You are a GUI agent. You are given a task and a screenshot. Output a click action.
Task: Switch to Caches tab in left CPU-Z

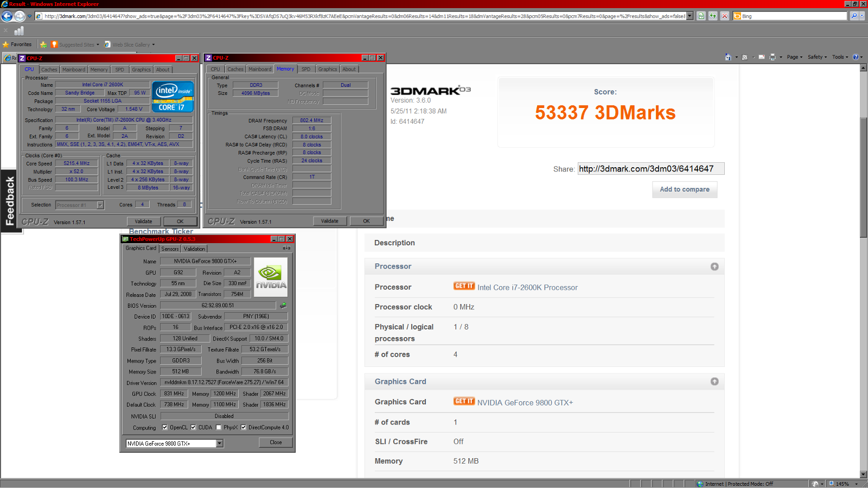[x=49, y=69]
